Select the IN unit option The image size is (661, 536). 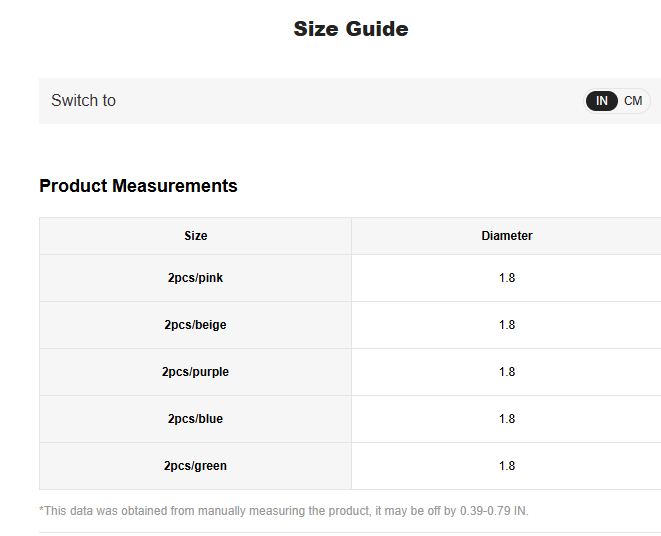coord(602,101)
